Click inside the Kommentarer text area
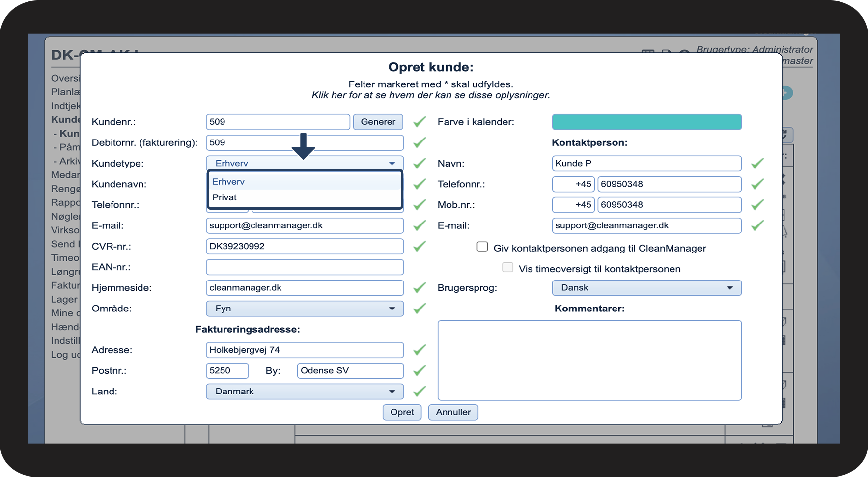The height and width of the screenshot is (477, 868). [x=589, y=360]
